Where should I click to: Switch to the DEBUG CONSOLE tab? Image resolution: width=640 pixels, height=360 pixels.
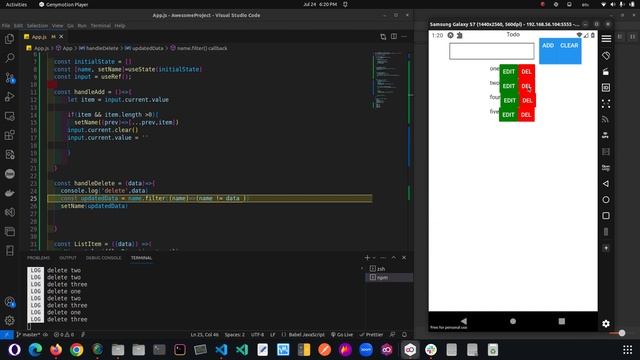click(x=104, y=258)
